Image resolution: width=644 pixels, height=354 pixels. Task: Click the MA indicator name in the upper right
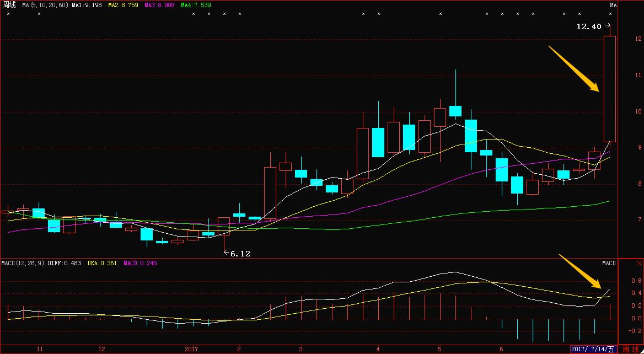[613, 5]
